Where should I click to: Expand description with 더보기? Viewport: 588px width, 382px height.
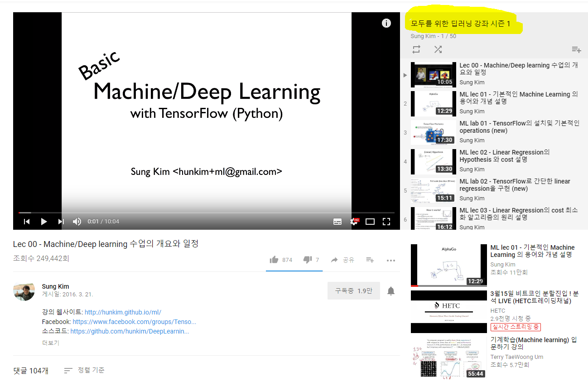(x=51, y=343)
